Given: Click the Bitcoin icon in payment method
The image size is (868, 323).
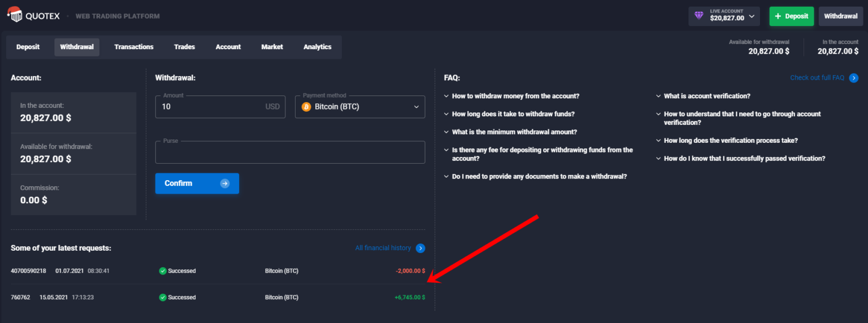Looking at the screenshot, I should (306, 107).
